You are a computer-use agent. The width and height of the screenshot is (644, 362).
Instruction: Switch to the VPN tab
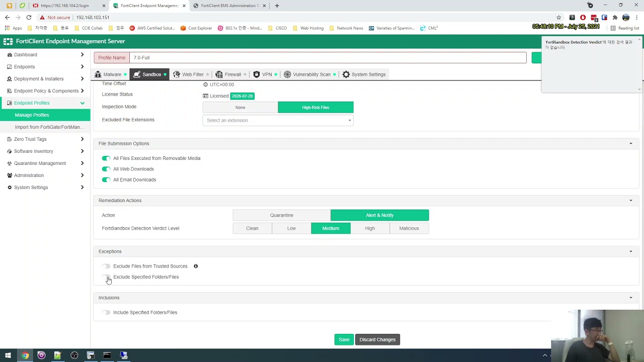(x=265, y=74)
